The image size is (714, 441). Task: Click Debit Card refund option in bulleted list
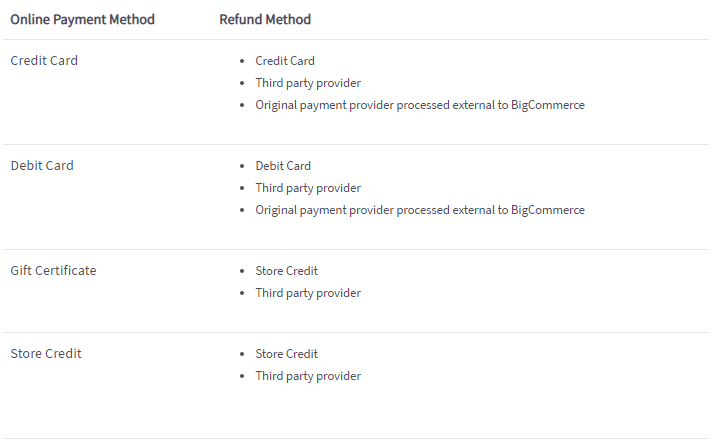283,166
